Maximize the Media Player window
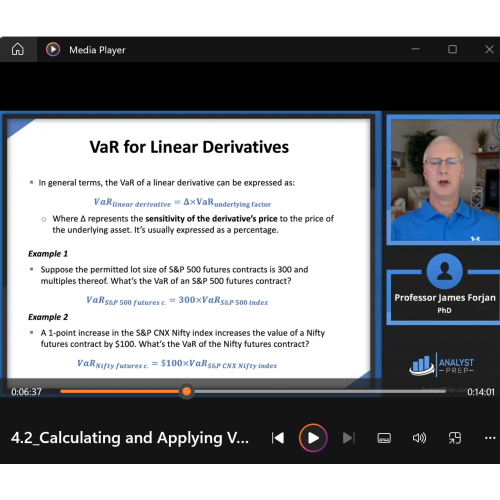 (x=452, y=49)
